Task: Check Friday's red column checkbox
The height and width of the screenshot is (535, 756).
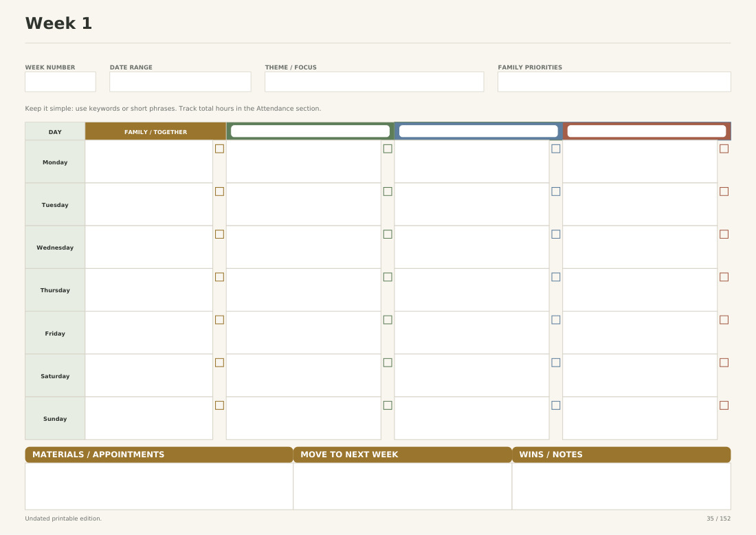Action: [x=724, y=320]
